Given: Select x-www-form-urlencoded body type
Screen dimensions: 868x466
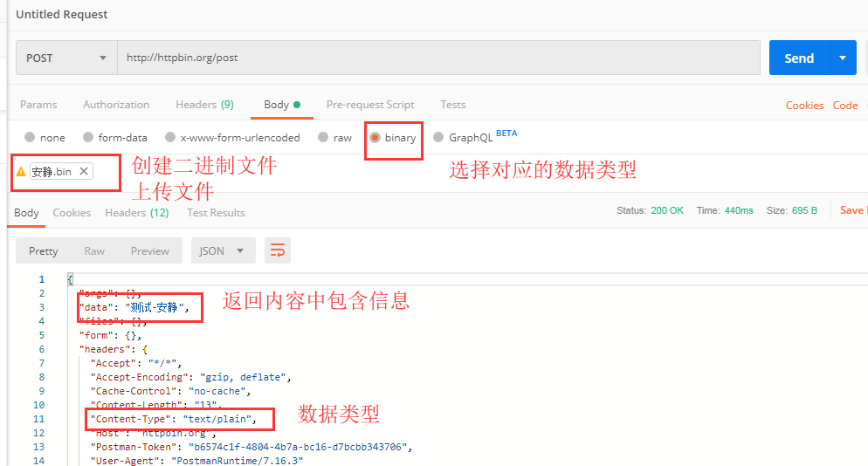Looking at the screenshot, I should tap(232, 137).
